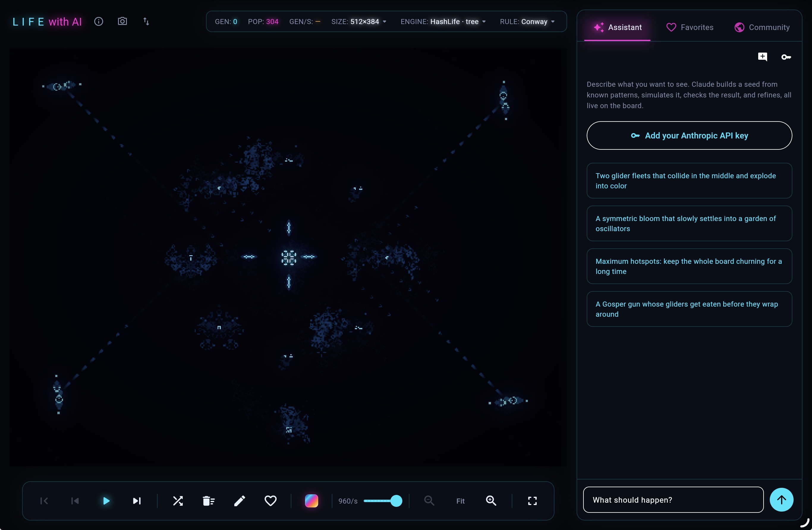Adjust the 960/s speed slider
The width and height of the screenshot is (812, 530).
pos(383,501)
